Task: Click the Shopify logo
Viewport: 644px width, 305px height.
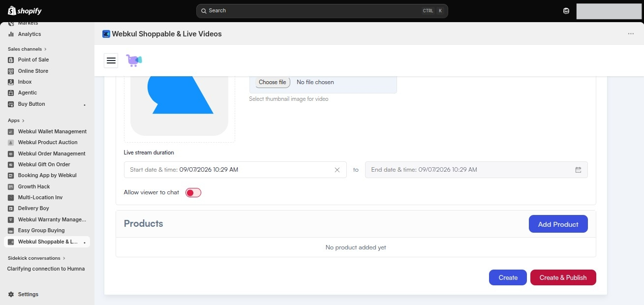Action: (x=25, y=11)
